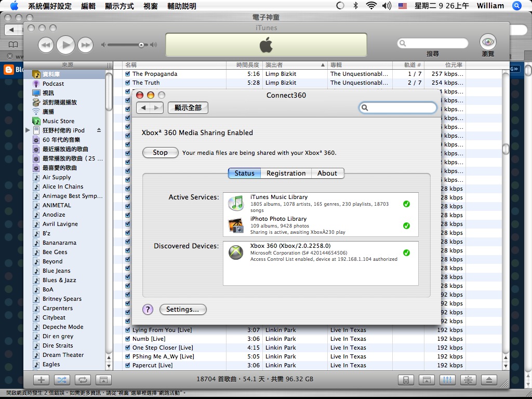The width and height of the screenshot is (532, 399).
Task: Click the Stop sharing button
Action: click(160, 153)
